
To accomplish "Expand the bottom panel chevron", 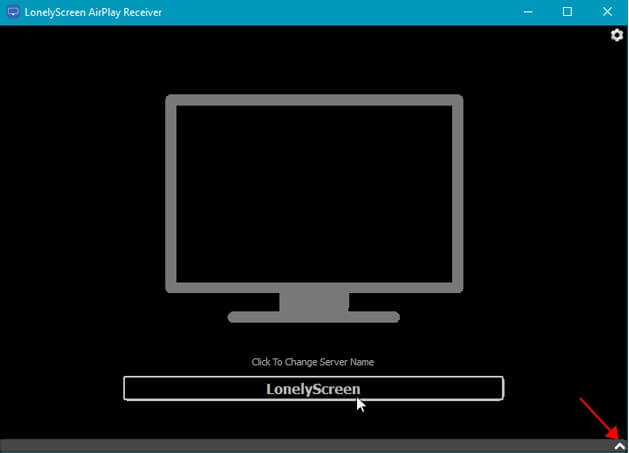I will [x=619, y=446].
